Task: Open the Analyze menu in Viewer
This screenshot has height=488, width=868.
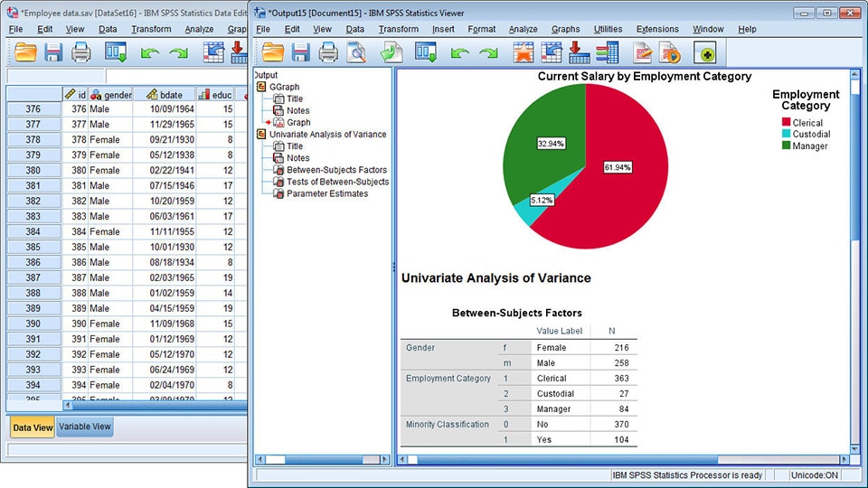Action: pos(523,29)
